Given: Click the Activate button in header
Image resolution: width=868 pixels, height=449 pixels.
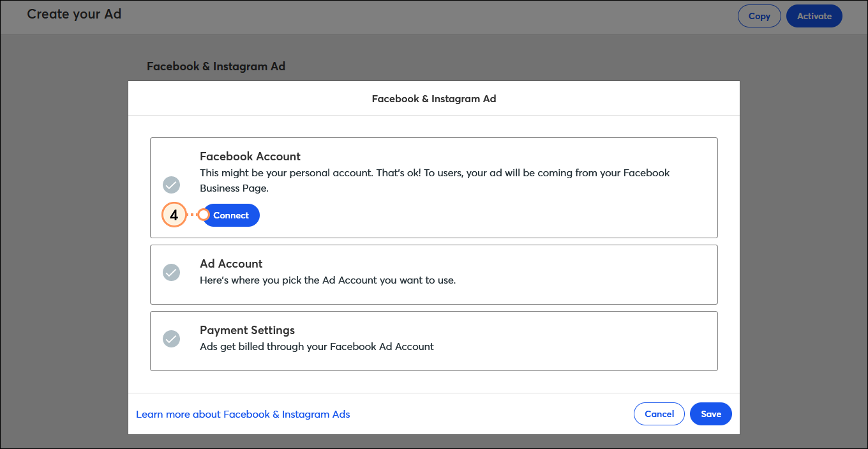Looking at the screenshot, I should pos(814,16).
